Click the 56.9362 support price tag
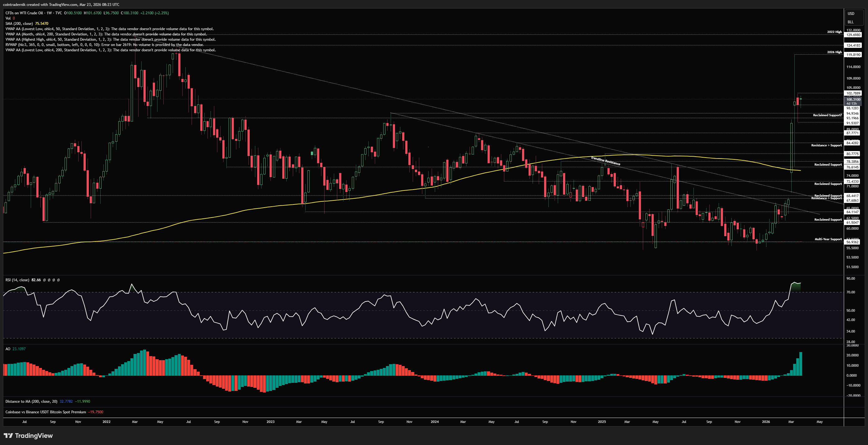The height and width of the screenshot is (445, 868). 852,242
